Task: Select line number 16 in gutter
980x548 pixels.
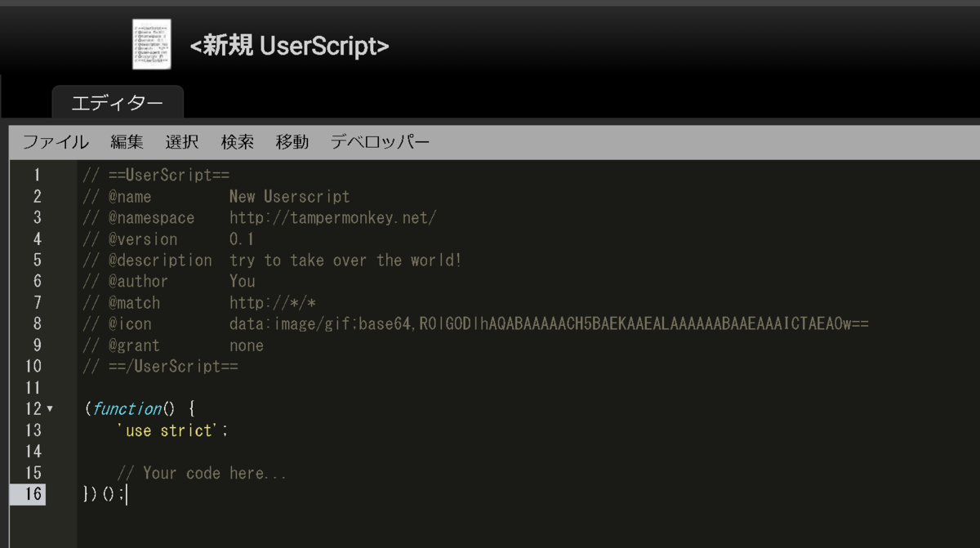Action: (33, 494)
